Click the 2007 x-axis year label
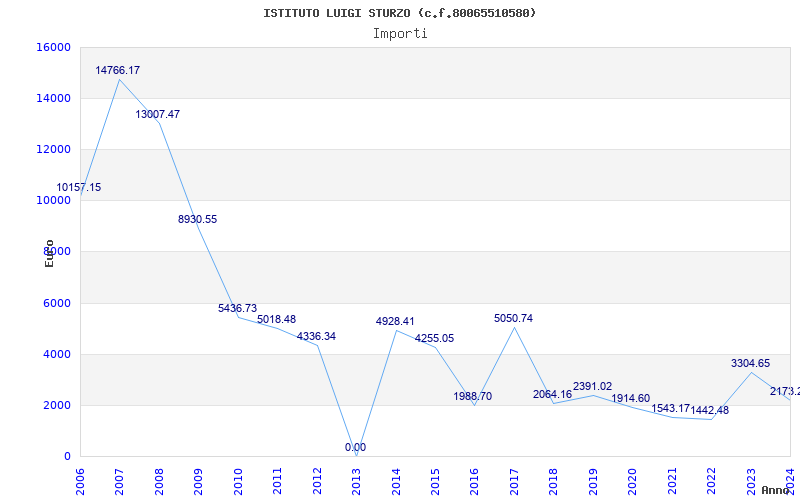The height and width of the screenshot is (500, 800). 119,482
